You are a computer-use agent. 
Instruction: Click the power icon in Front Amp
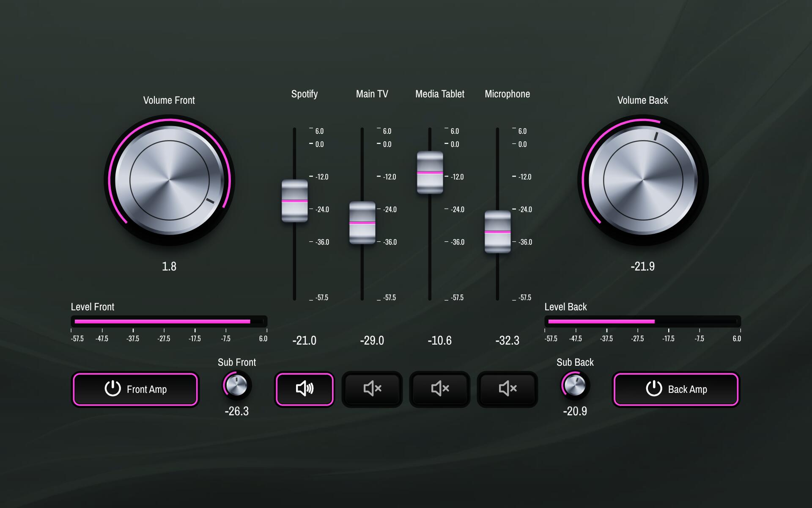(x=112, y=388)
